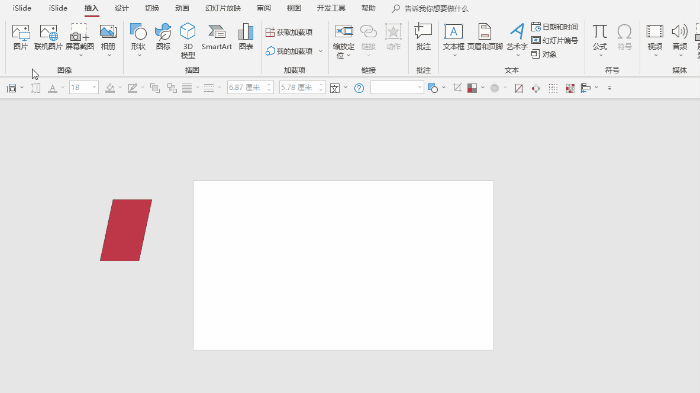The height and width of the screenshot is (393, 700).
Task: Open the font size 18 combo box
Action: (83, 88)
